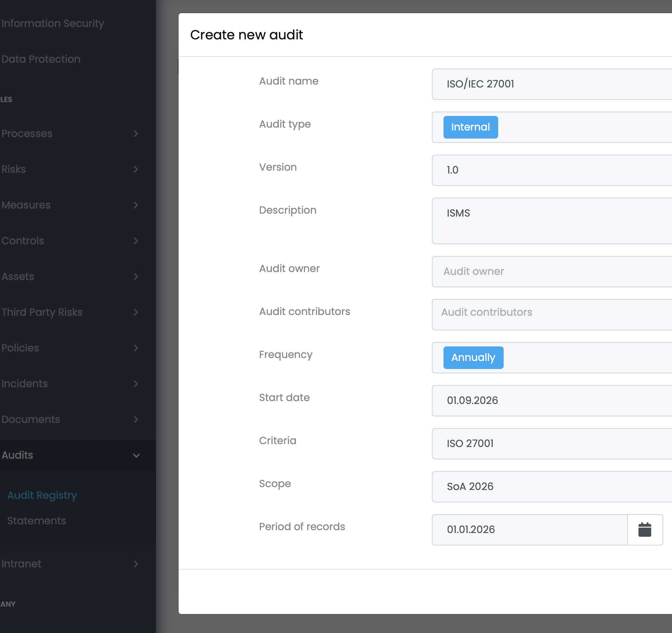Choose an Audit owner in the field
The width and height of the screenshot is (672, 633).
(x=552, y=272)
